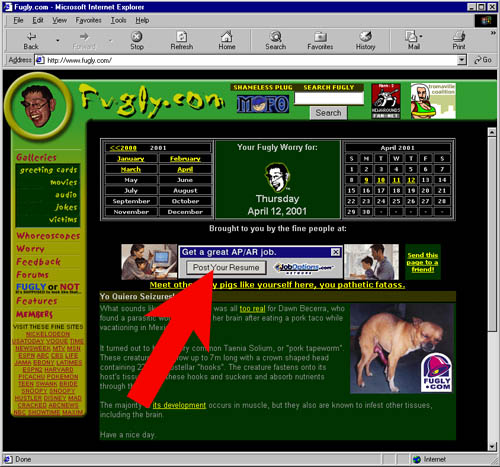Expand the address bar dropdown arrow
The height and width of the screenshot is (467, 500).
pyautogui.click(x=461, y=60)
